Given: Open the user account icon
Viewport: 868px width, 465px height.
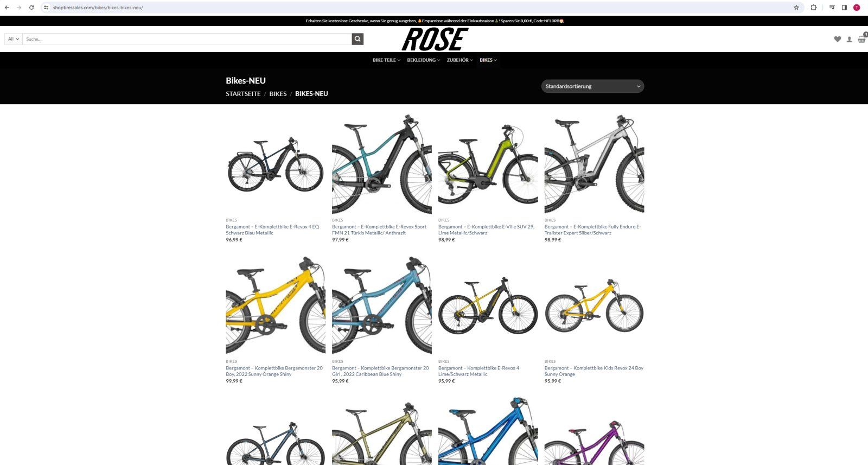Looking at the screenshot, I should click(850, 39).
